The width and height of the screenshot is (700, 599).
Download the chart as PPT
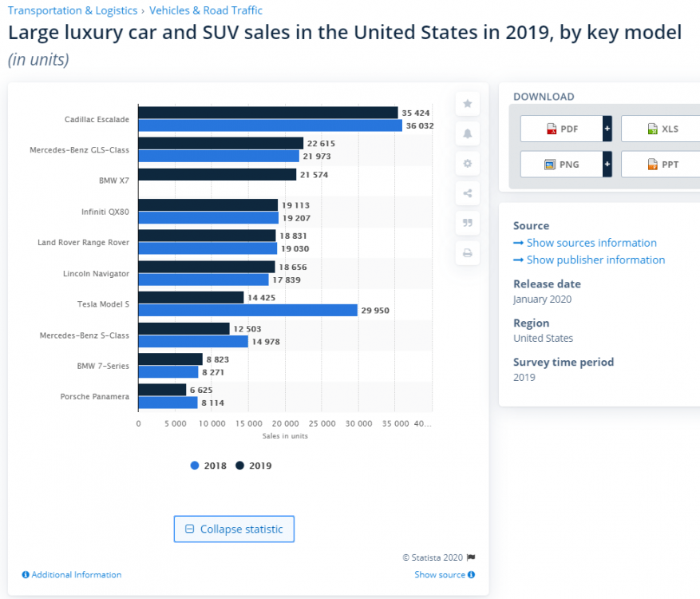(662, 164)
